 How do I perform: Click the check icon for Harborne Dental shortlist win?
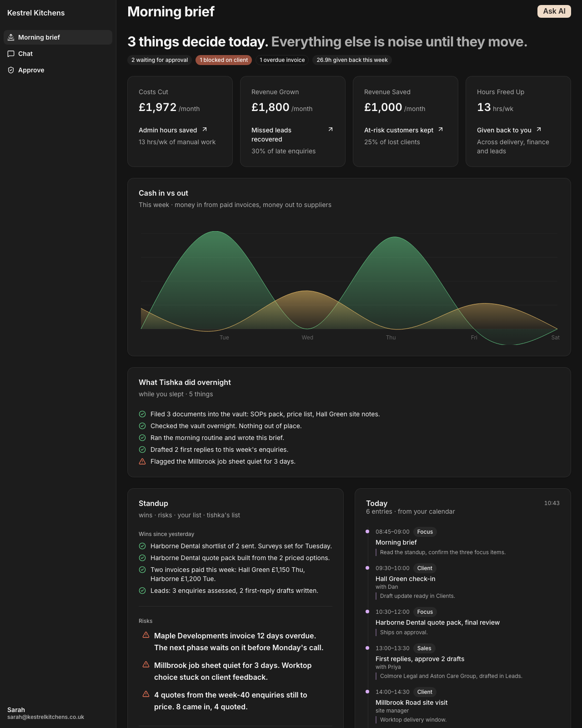pos(142,546)
